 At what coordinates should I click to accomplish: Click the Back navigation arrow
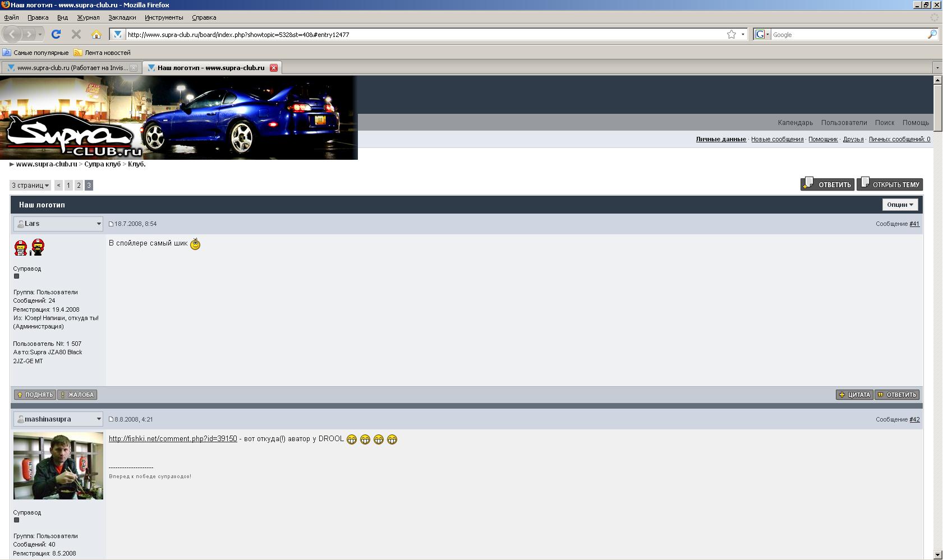[12, 34]
